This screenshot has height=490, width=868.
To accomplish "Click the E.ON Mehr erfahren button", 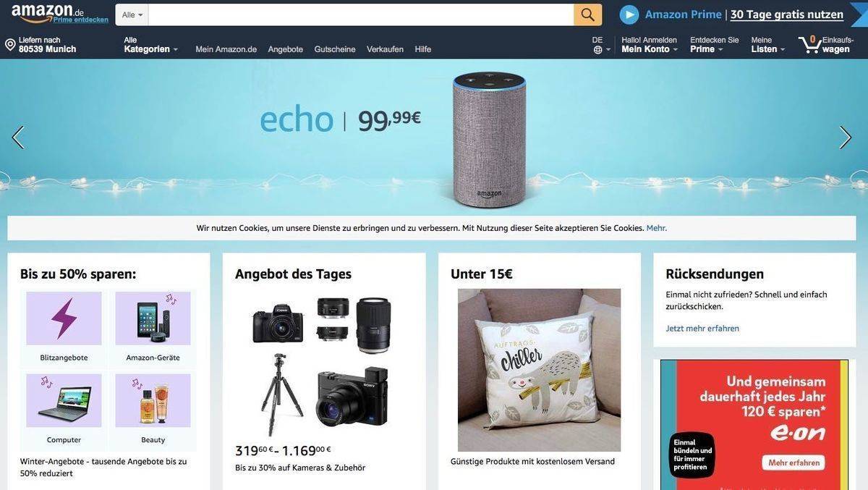I will (x=793, y=462).
